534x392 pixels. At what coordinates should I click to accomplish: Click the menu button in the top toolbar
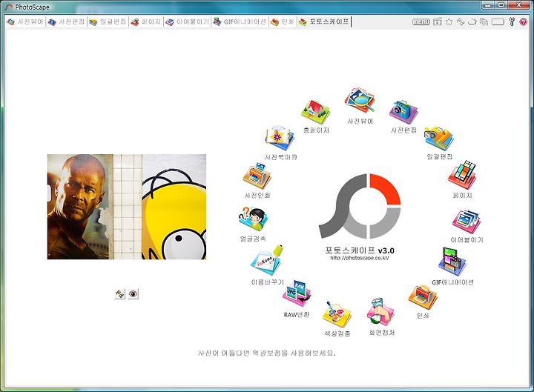tap(421, 21)
